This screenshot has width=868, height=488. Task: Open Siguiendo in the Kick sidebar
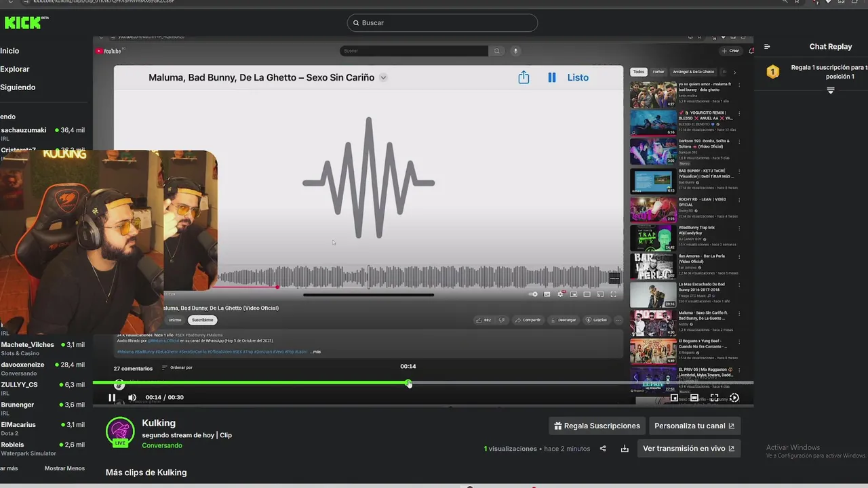pos(18,87)
